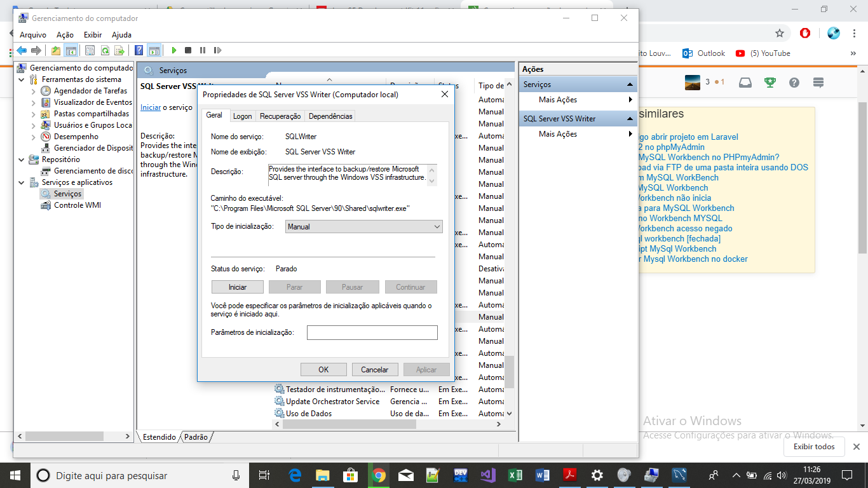868x488 pixels.
Task: Click the blue Help question mark icon
Action: point(139,50)
